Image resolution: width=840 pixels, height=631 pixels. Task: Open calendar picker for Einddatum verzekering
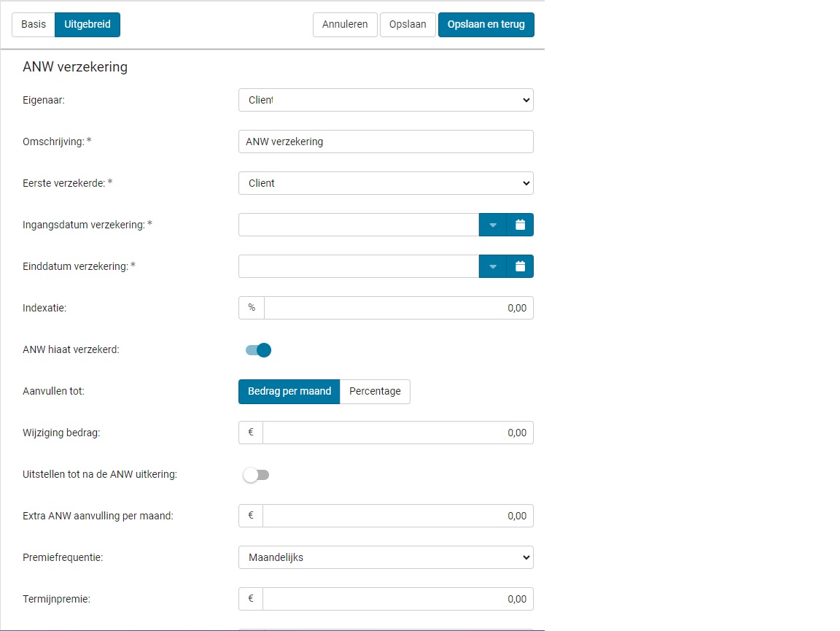520,266
